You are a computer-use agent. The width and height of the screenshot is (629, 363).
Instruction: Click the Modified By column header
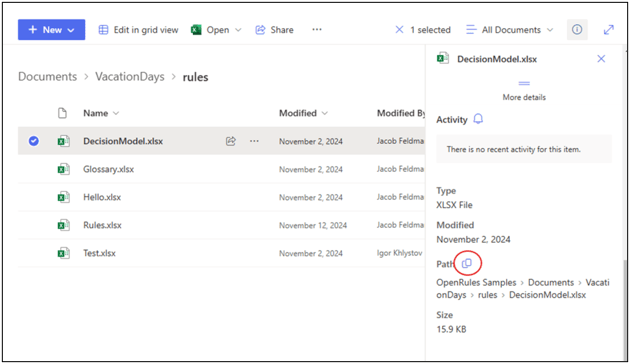pyautogui.click(x=401, y=113)
